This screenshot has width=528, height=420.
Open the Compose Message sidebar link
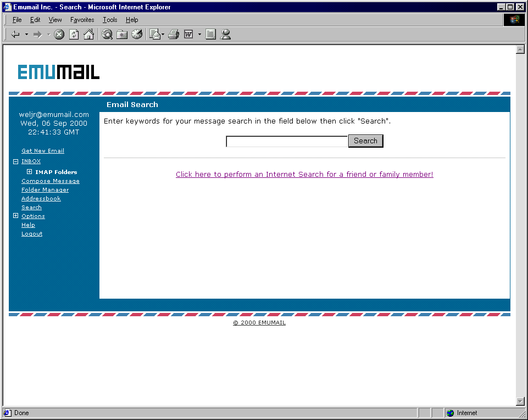51,181
